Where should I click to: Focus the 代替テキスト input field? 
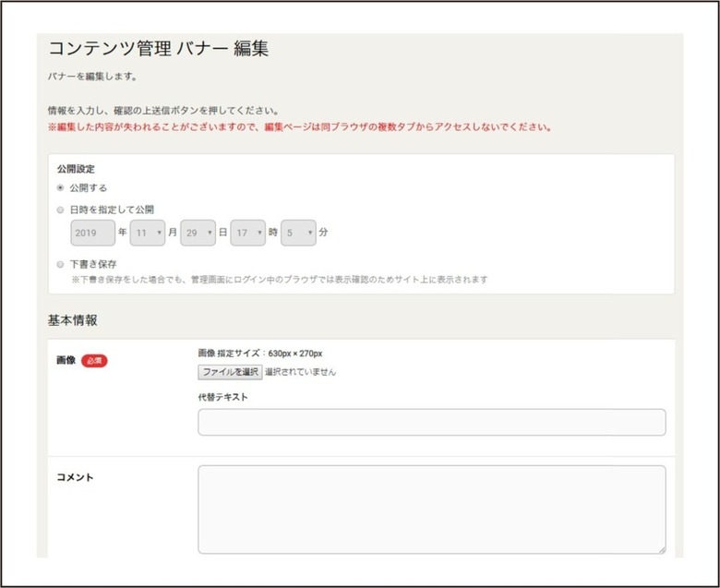coord(432,422)
